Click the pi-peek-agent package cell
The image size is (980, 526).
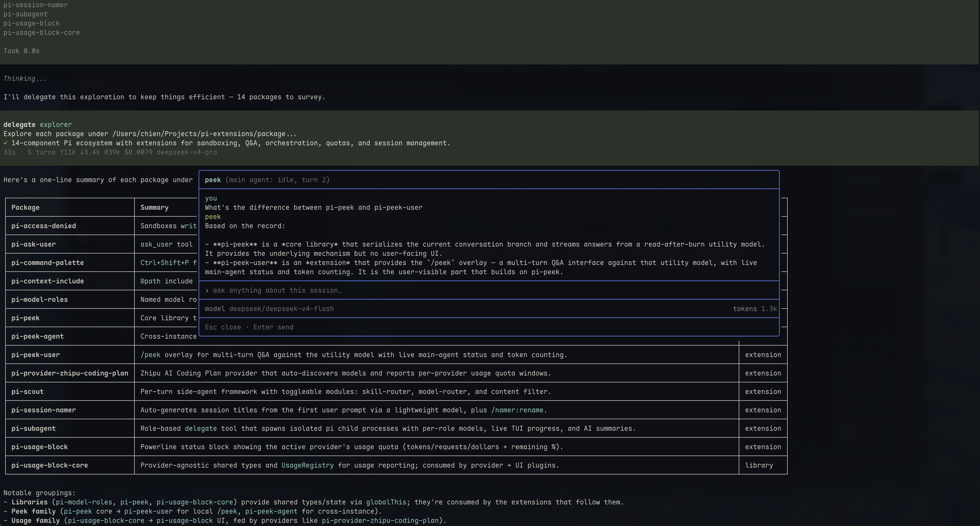[70, 336]
